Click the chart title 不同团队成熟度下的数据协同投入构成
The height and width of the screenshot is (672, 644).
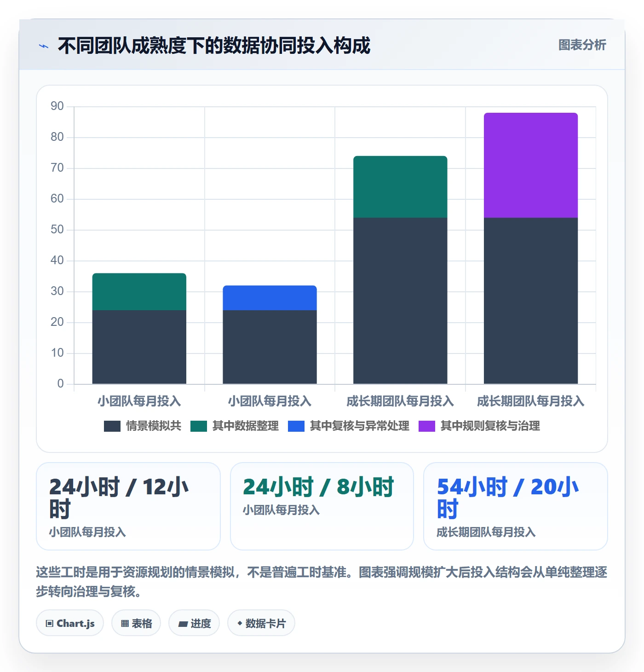pyautogui.click(x=214, y=46)
